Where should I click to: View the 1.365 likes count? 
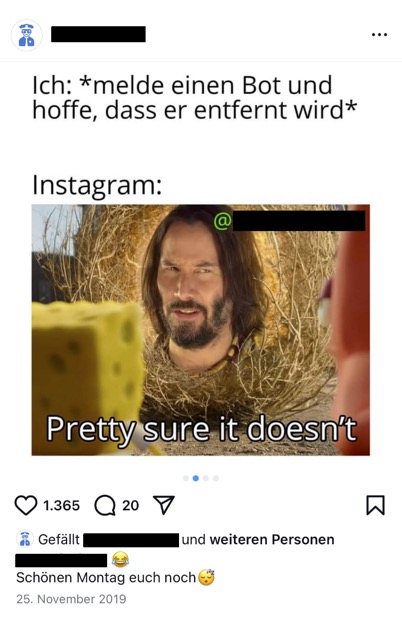[61, 505]
